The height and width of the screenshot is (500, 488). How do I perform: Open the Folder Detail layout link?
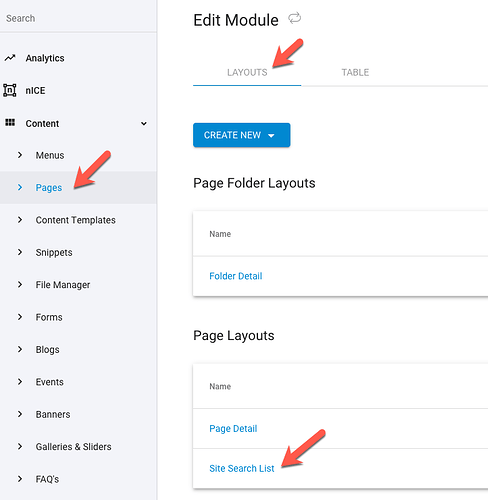point(236,276)
